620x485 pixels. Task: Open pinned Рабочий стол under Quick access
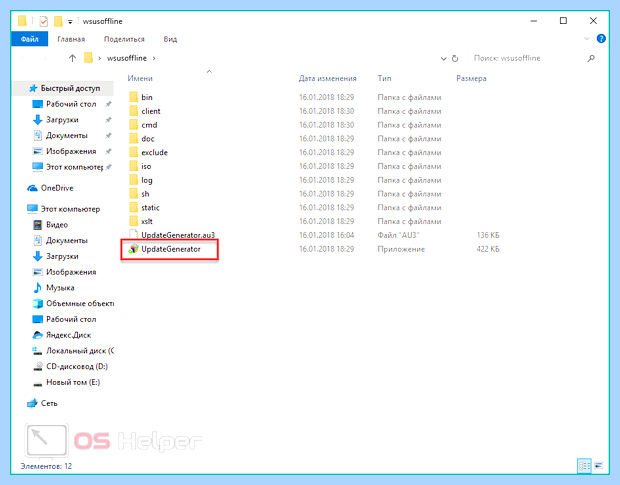coord(64,104)
